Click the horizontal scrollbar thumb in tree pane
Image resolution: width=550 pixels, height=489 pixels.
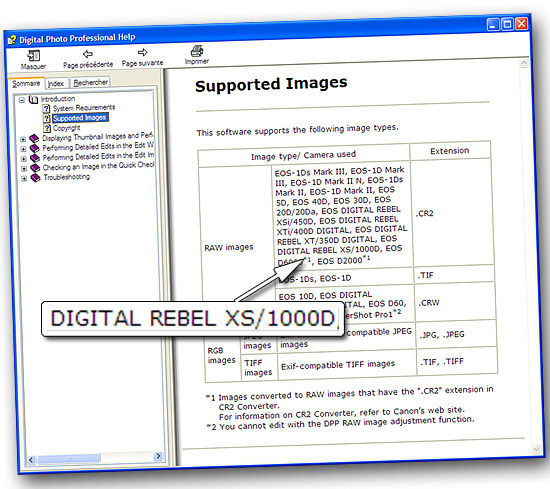[69, 458]
